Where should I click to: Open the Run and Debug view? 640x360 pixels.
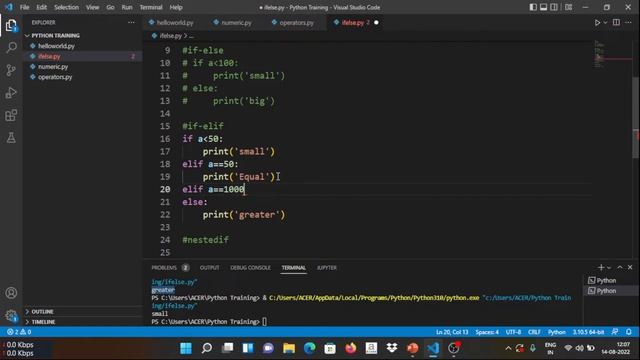click(x=11, y=93)
